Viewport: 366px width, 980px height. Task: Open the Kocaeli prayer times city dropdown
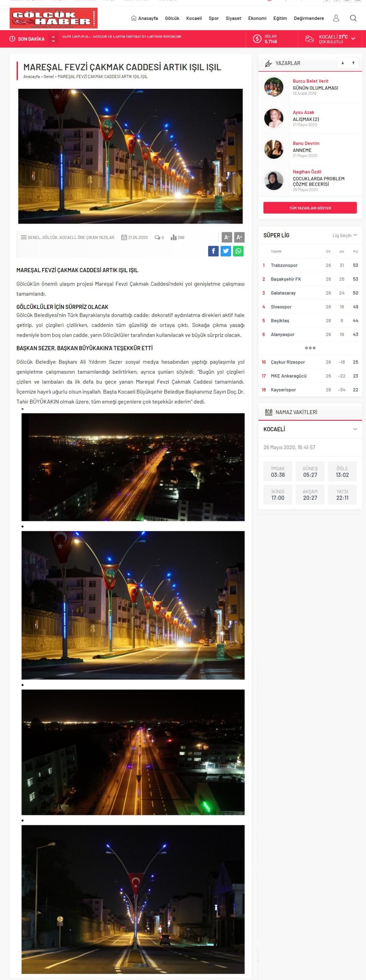310,429
